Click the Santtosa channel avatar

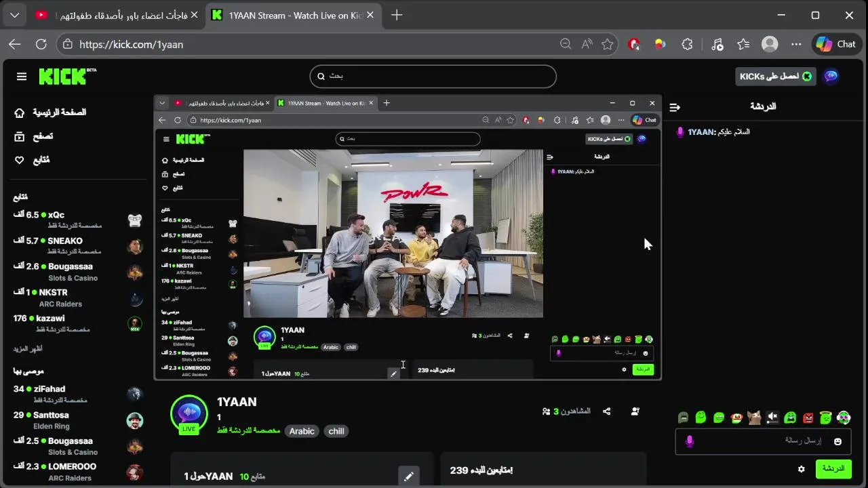135,420
